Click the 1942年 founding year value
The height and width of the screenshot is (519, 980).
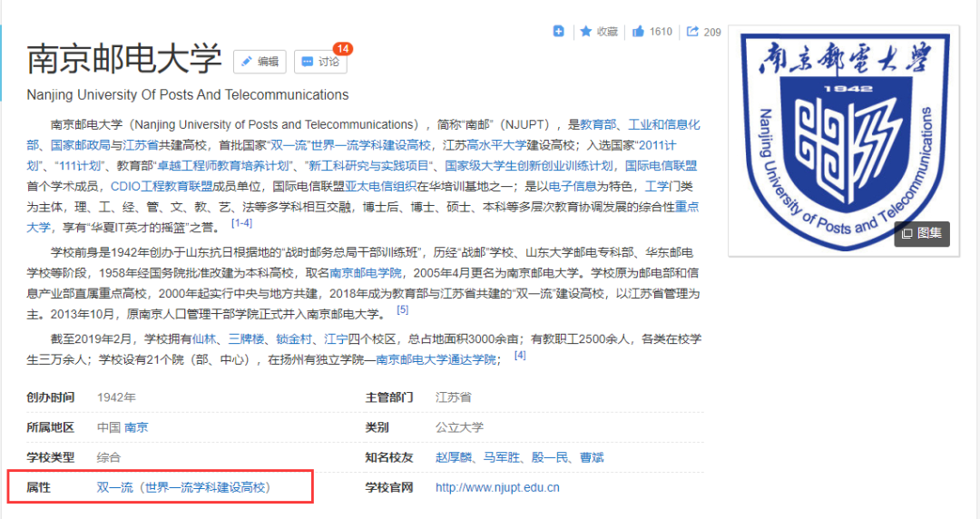[x=116, y=397]
